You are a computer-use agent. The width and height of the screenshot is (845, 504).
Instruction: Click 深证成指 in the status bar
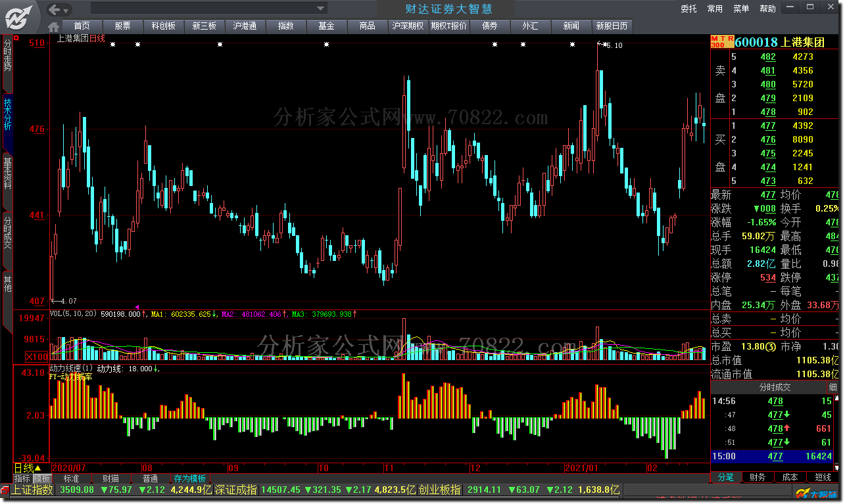click(x=235, y=490)
